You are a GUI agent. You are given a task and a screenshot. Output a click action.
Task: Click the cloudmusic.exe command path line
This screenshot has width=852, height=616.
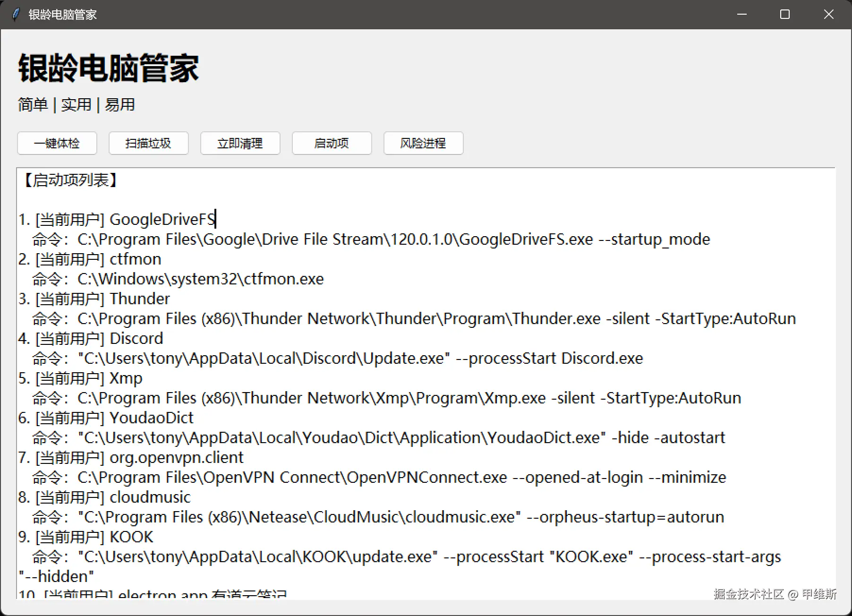point(378,517)
